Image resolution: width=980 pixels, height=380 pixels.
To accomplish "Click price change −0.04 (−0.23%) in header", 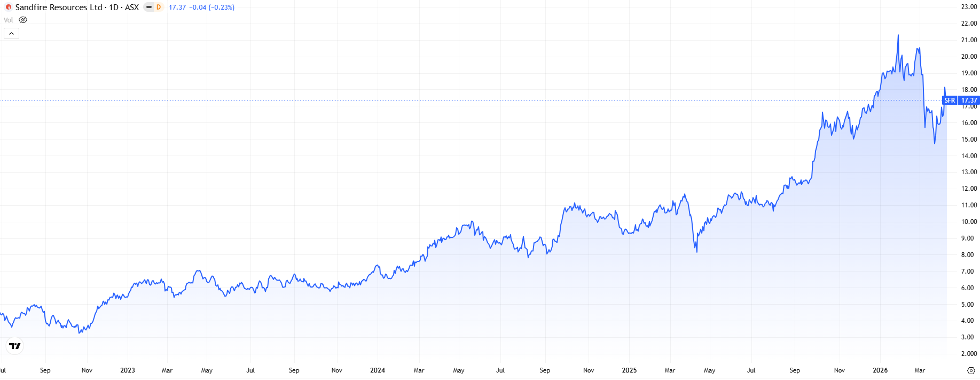I will [212, 7].
